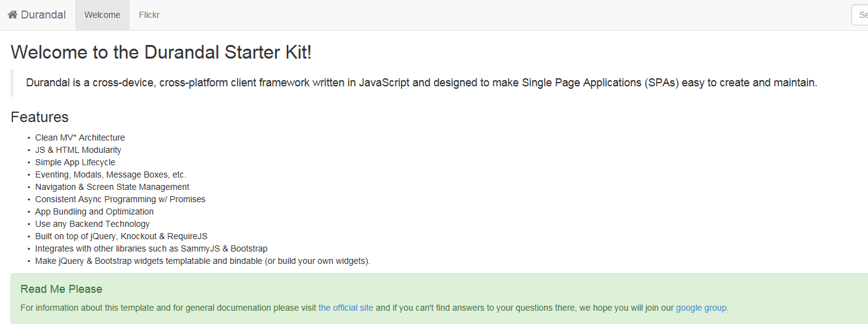
Task: Open the Flickr tab
Action: [x=149, y=15]
